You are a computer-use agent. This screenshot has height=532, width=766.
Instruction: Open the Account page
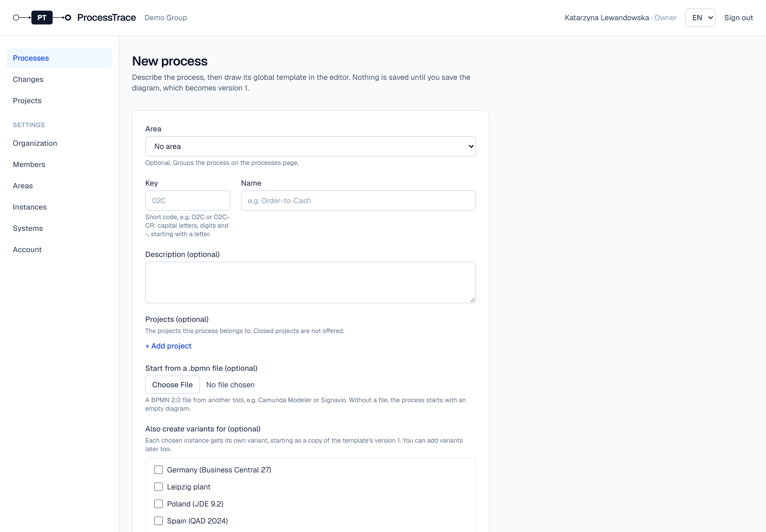[x=59, y=250]
